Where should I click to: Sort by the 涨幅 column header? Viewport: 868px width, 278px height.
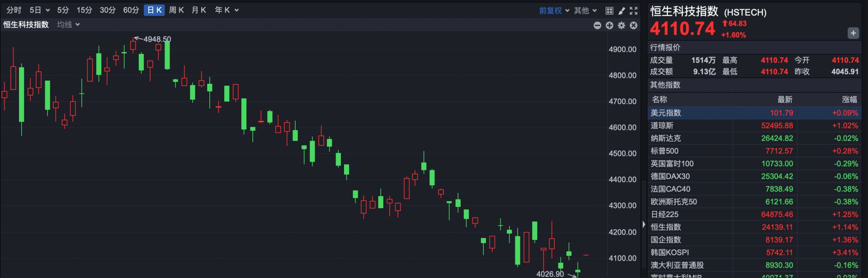point(849,100)
